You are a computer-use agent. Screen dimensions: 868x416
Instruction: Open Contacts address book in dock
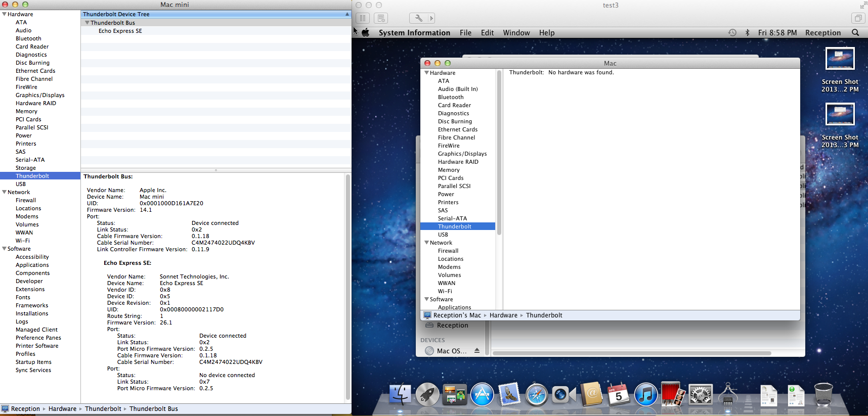(x=591, y=394)
